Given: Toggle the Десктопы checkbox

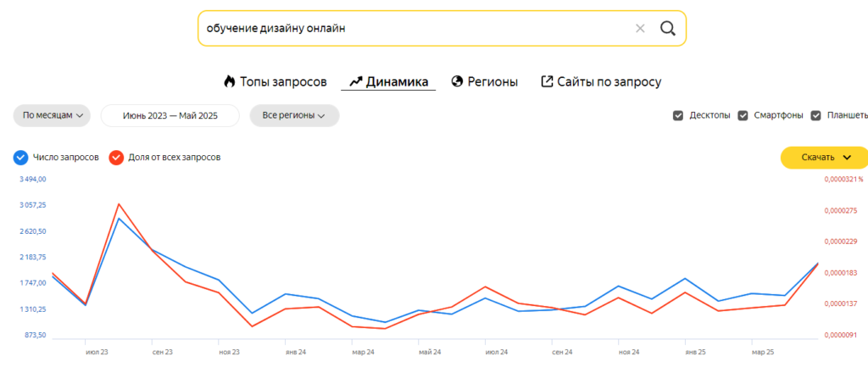Looking at the screenshot, I should click(678, 115).
